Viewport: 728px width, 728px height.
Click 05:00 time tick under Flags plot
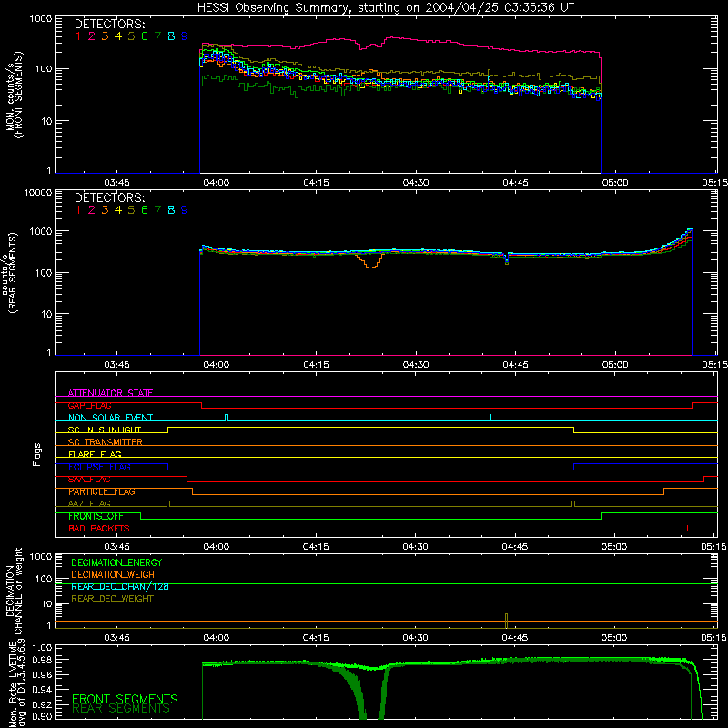click(x=614, y=547)
